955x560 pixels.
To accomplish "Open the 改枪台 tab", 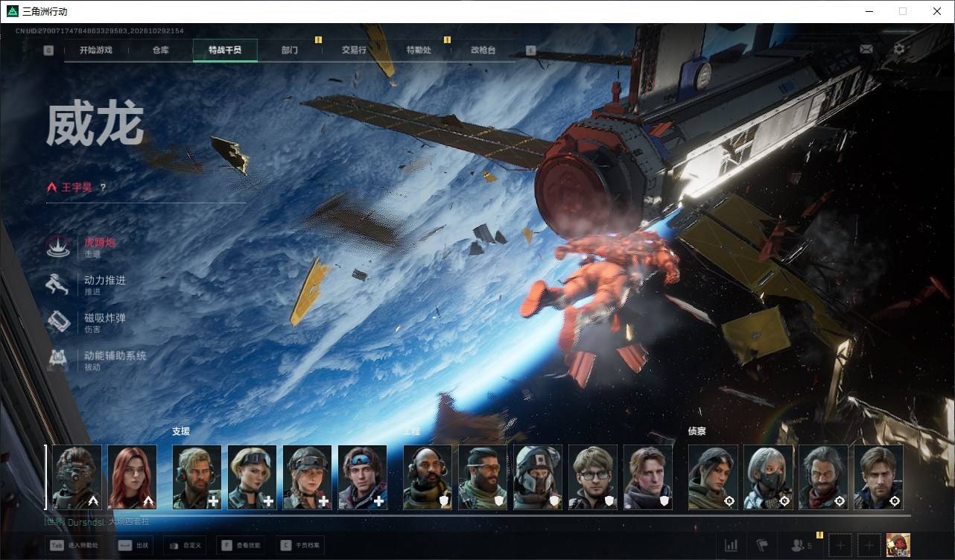I will 483,50.
